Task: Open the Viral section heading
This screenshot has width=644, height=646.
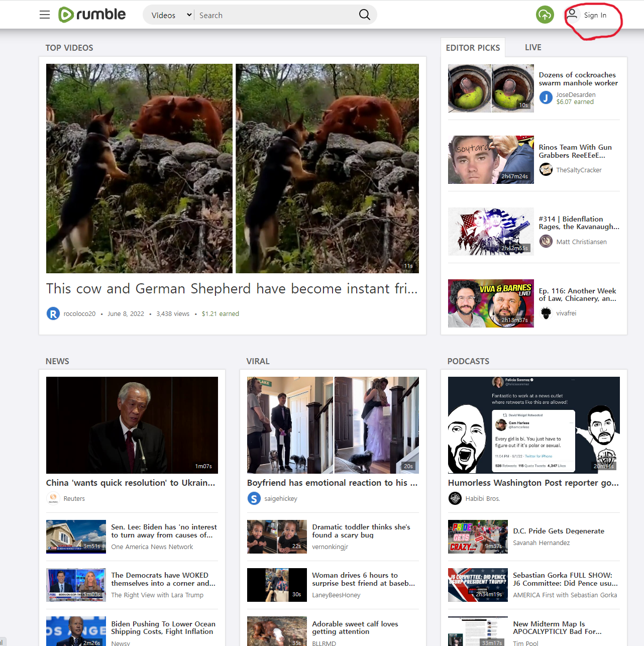Action: pos(258,361)
